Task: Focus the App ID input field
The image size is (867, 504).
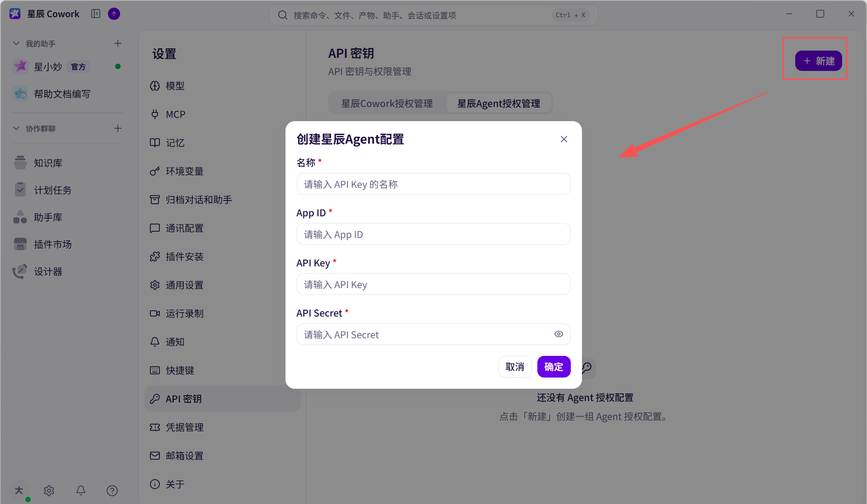Action: pos(433,234)
